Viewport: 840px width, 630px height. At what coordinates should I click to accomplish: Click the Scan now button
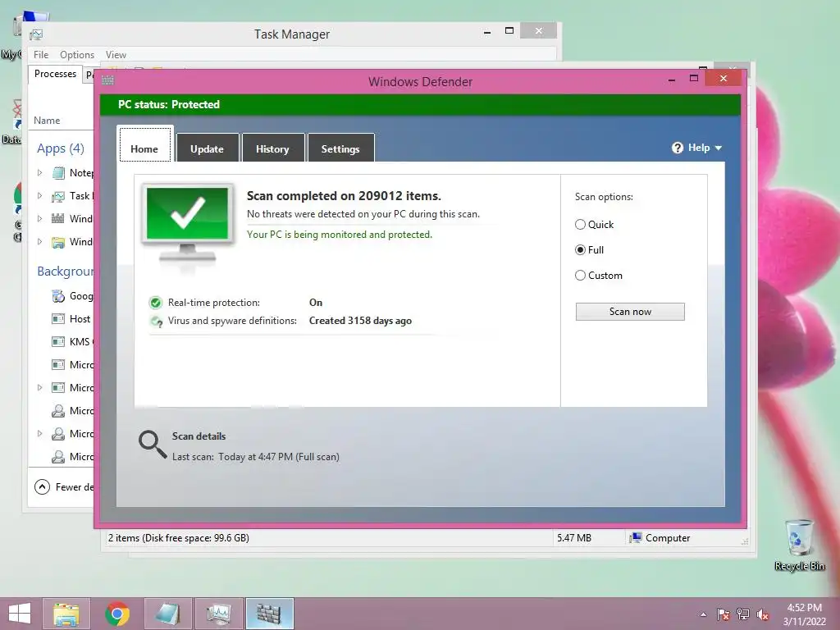pyautogui.click(x=630, y=312)
